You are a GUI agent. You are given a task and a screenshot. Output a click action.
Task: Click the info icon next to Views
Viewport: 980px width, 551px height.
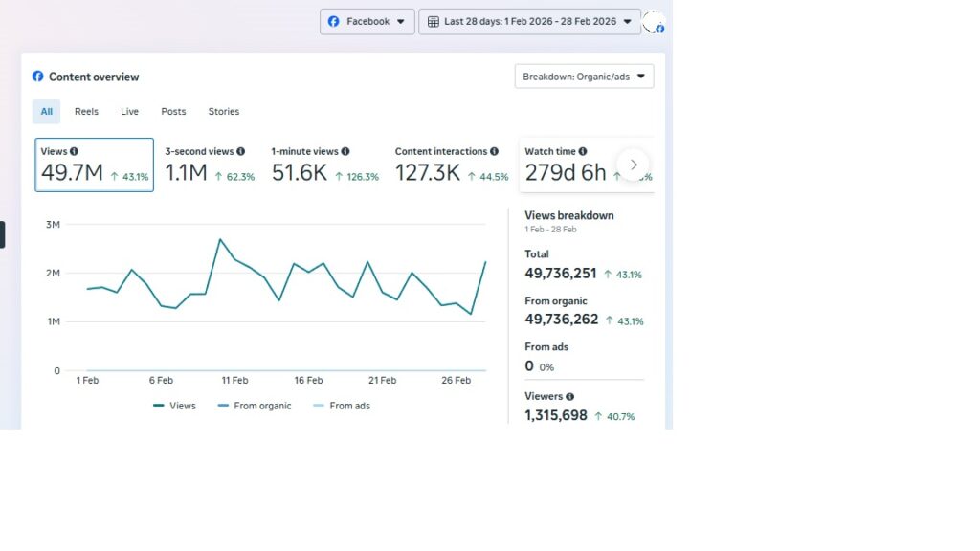click(x=74, y=151)
